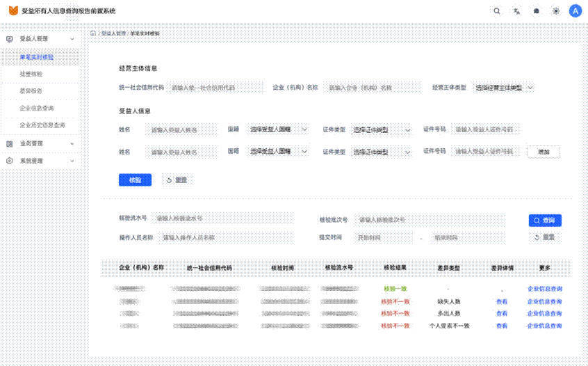This screenshot has height=366, width=588.
Task: Click the search icon in the header
Action: [496, 11]
